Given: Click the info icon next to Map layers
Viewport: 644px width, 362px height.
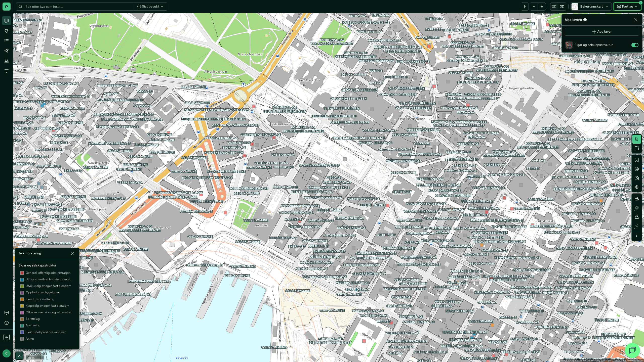Looking at the screenshot, I should click(x=585, y=20).
